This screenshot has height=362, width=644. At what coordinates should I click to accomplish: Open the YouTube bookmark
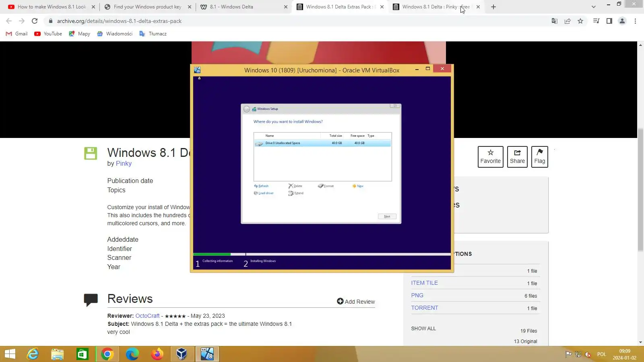coord(48,34)
